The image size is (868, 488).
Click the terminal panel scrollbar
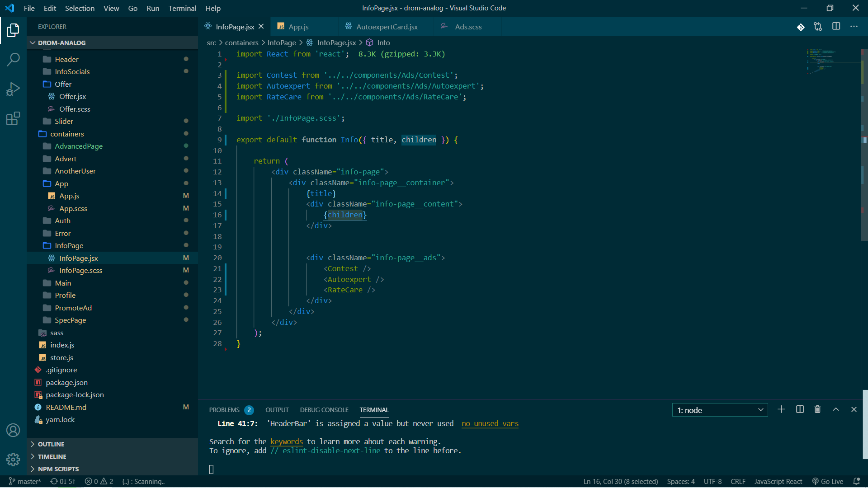coord(865,425)
